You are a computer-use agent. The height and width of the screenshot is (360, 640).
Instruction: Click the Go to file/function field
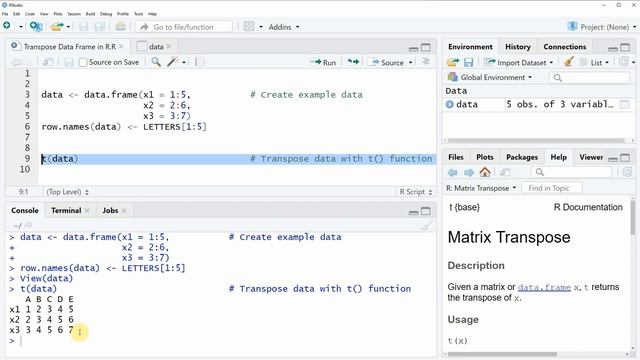184,27
